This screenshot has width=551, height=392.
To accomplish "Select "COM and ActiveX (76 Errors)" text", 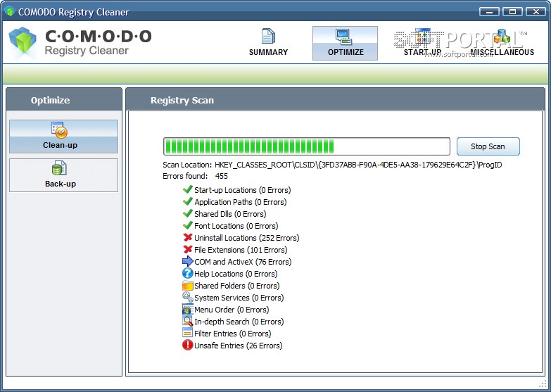I will coord(243,262).
